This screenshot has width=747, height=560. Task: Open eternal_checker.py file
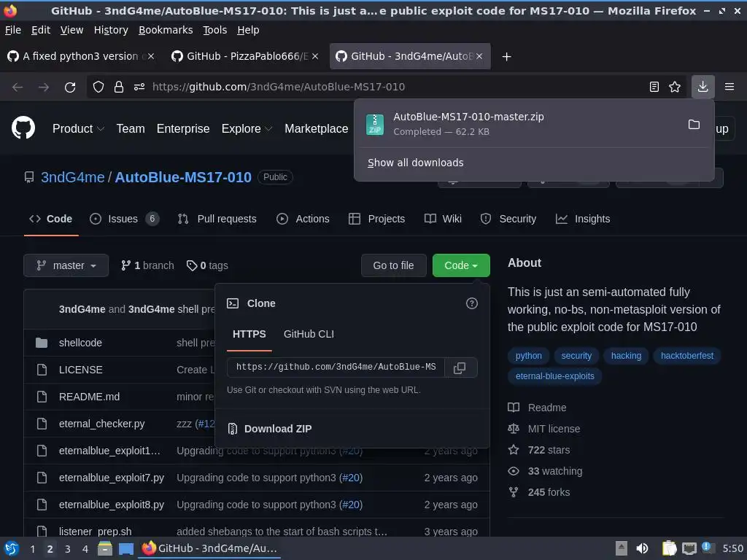pyautogui.click(x=101, y=424)
